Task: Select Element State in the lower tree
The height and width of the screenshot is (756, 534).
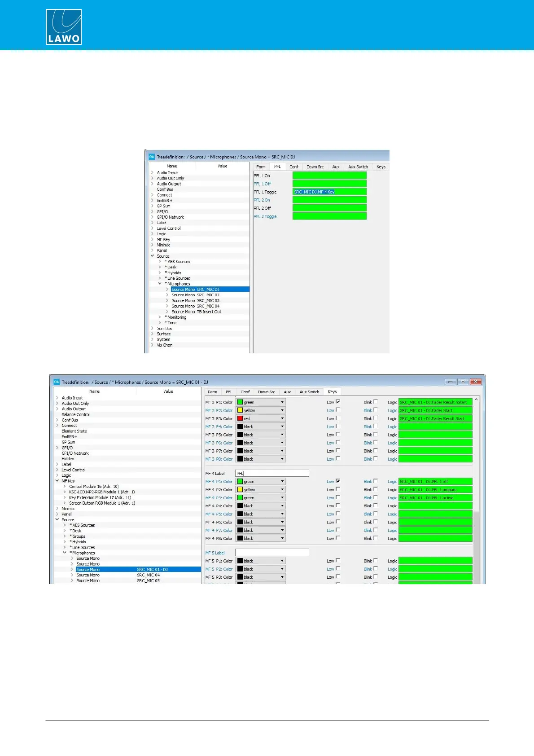Action: pyautogui.click(x=74, y=431)
